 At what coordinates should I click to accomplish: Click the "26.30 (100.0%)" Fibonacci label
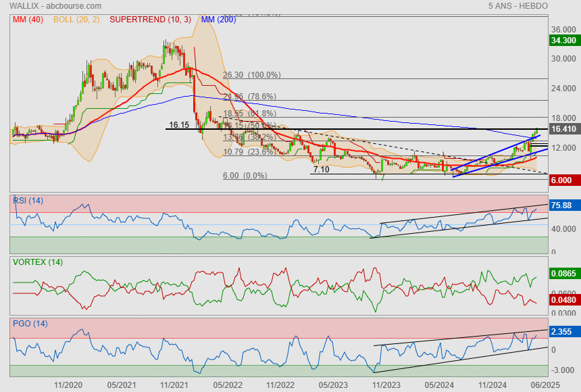tap(251, 75)
